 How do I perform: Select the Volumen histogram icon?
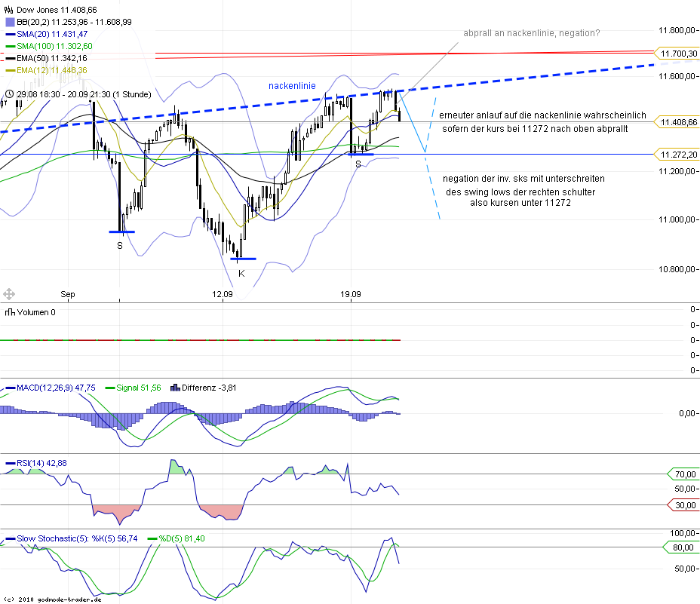[8, 311]
